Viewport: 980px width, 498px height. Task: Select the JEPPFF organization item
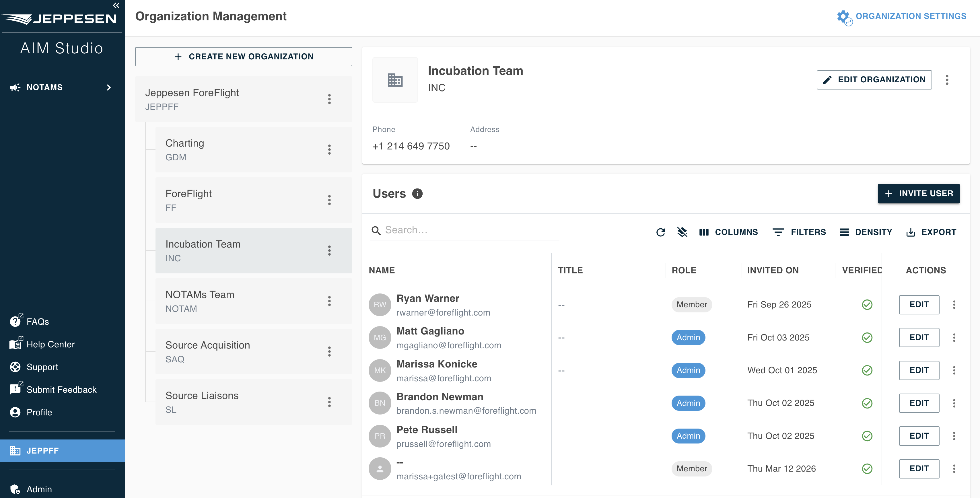pyautogui.click(x=62, y=451)
